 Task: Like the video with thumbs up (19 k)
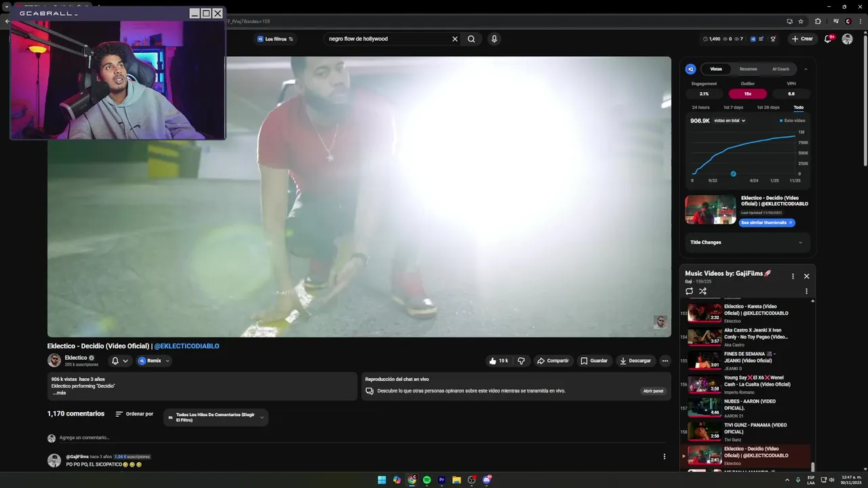coord(498,361)
